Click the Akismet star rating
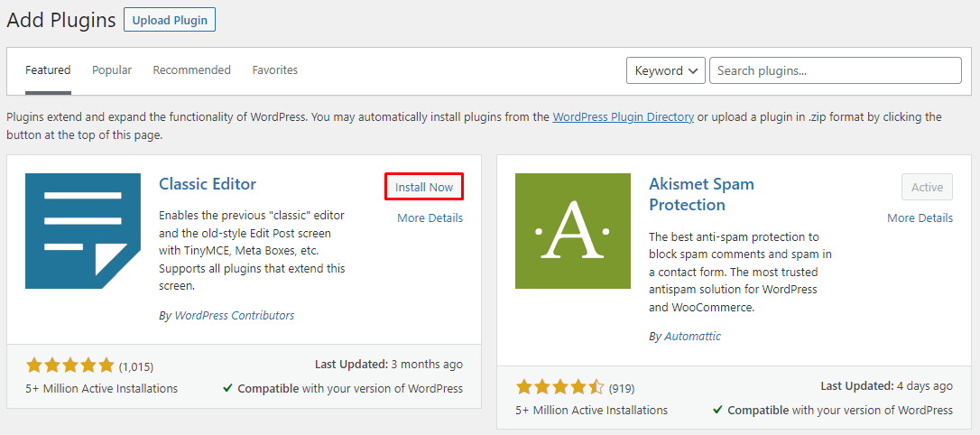The width and height of the screenshot is (980, 435). 560,387
